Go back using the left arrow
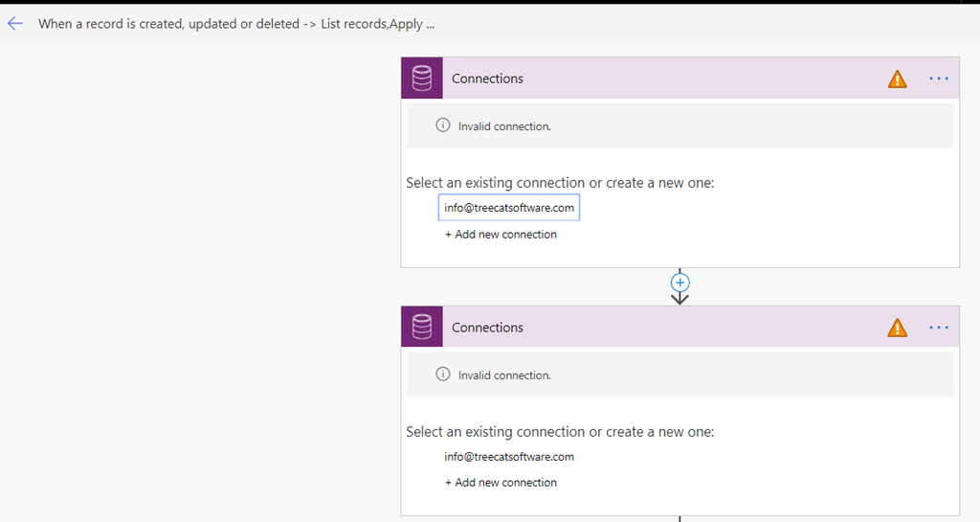 [15, 24]
